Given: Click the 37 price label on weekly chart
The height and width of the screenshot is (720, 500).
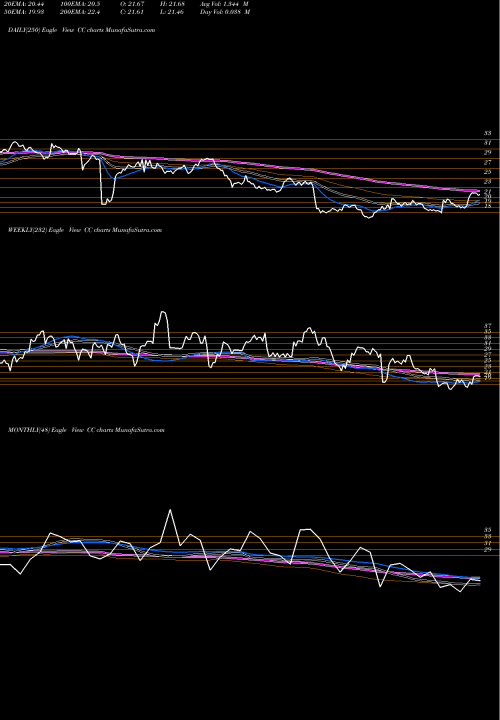Looking at the screenshot, I should click(487, 326).
